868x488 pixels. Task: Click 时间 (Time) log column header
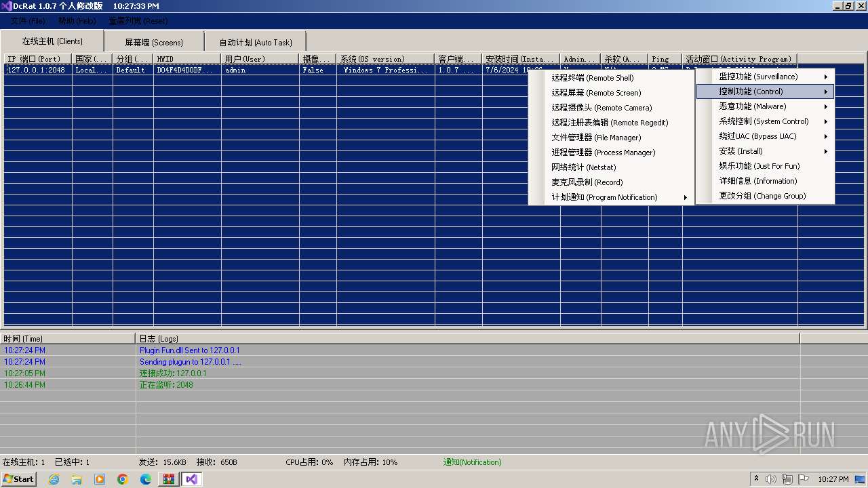[x=68, y=338]
